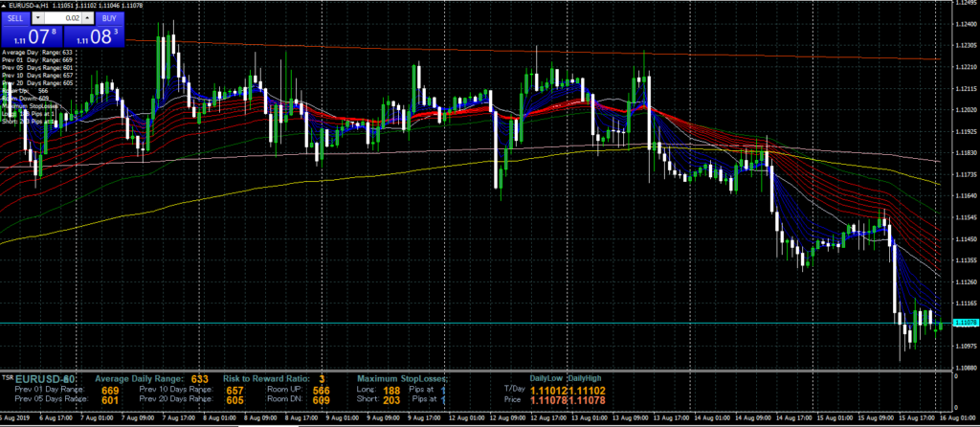Click the TSR label in indicator subwindow
The image size is (980, 427).
[x=7, y=376]
